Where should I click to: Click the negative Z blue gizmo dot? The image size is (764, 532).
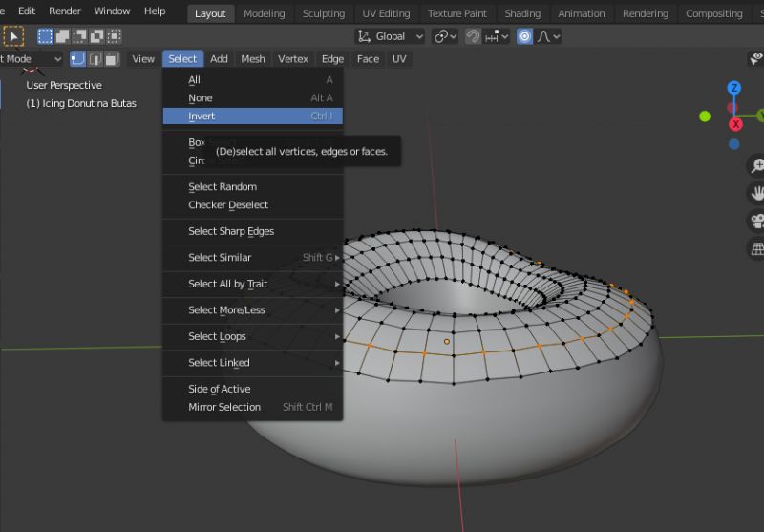click(x=734, y=144)
